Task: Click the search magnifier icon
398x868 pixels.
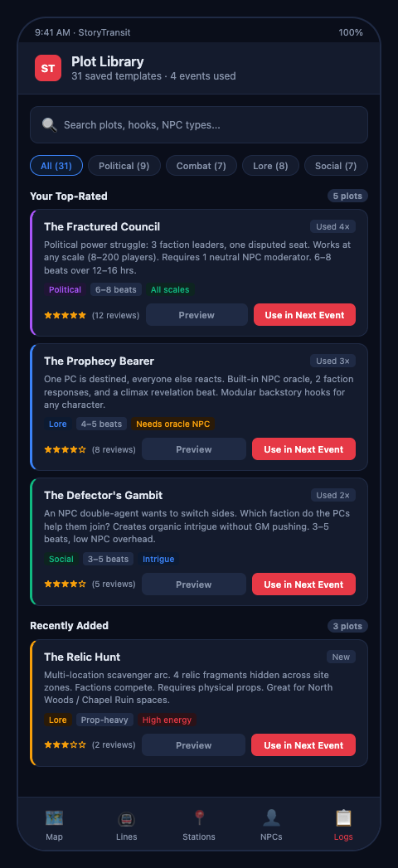Action: click(x=50, y=125)
